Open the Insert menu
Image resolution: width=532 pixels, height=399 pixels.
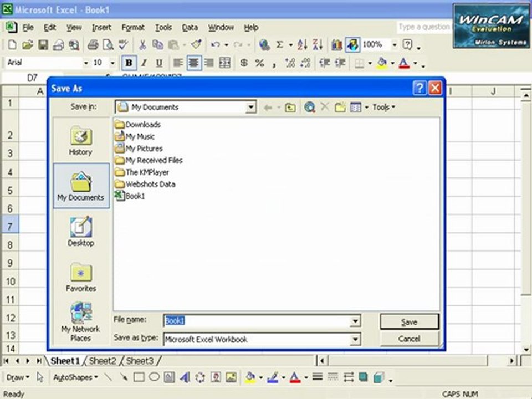tap(101, 28)
